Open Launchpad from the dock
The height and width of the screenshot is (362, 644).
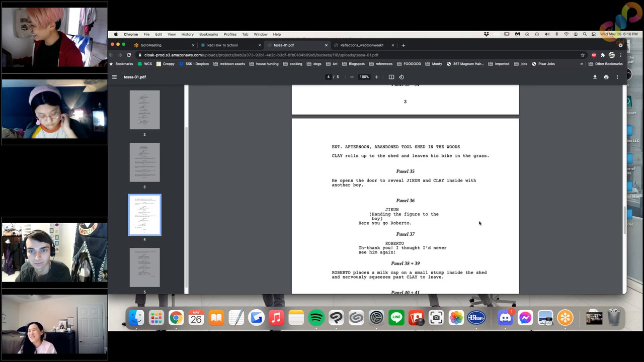point(156,317)
